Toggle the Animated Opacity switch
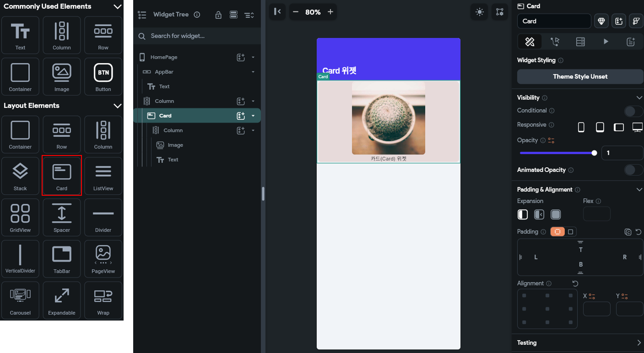Image resolution: width=644 pixels, height=353 pixels. tap(633, 170)
